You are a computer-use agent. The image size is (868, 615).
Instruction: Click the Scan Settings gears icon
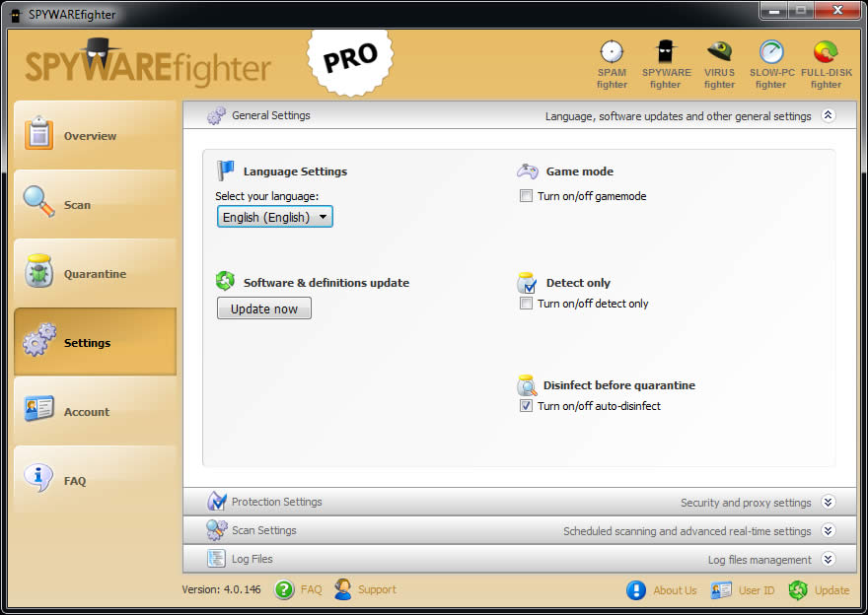[x=216, y=530]
